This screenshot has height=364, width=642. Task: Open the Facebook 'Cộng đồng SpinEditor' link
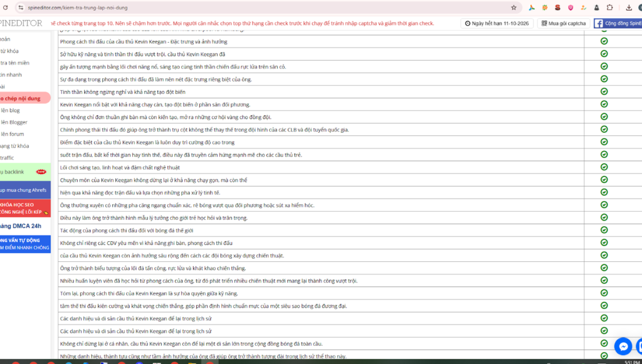pos(618,23)
